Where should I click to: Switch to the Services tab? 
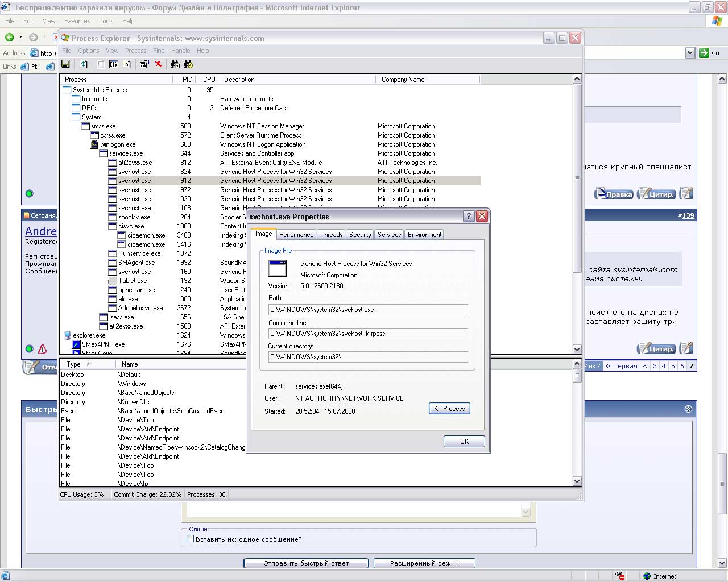[389, 235]
